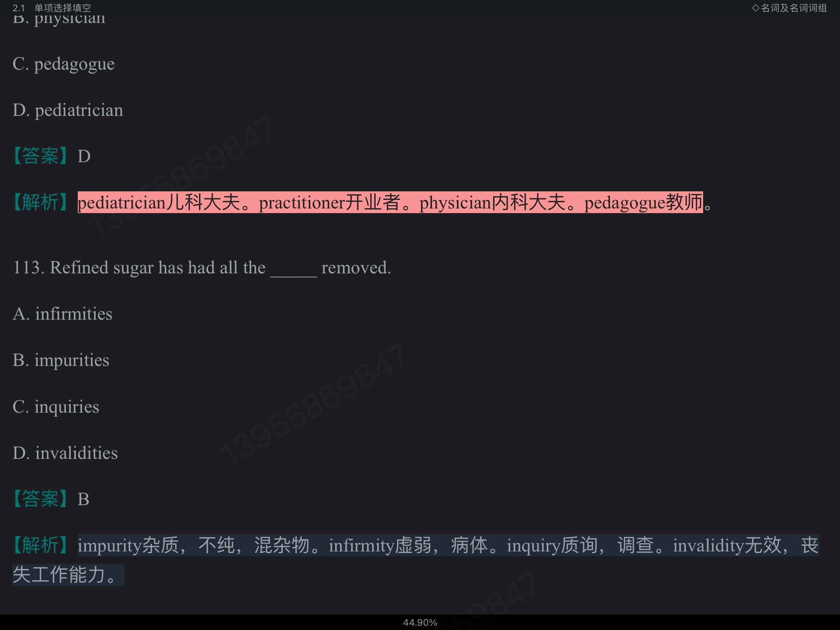Open chapter title 2.1 单项选择填空
The image size is (840, 630).
point(52,8)
